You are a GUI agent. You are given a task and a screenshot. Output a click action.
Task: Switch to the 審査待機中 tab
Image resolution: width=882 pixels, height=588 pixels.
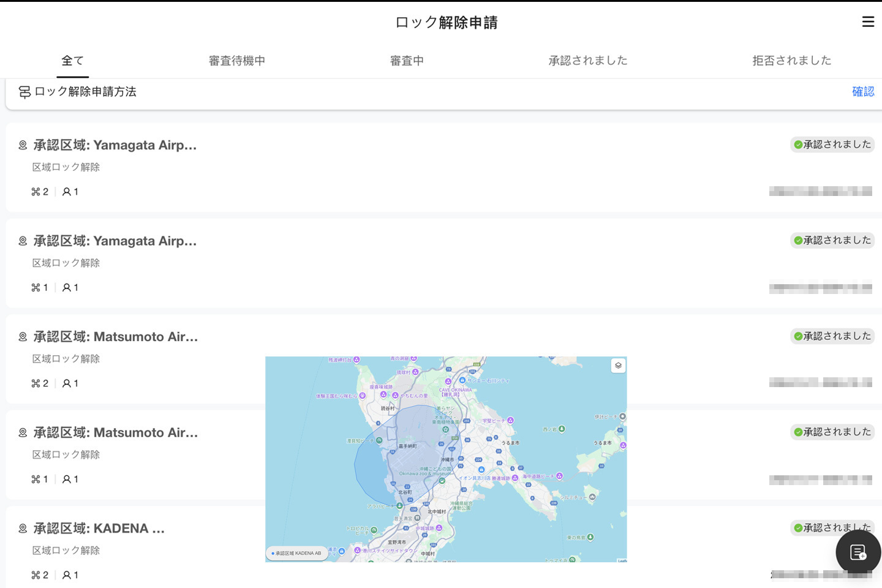click(236, 61)
